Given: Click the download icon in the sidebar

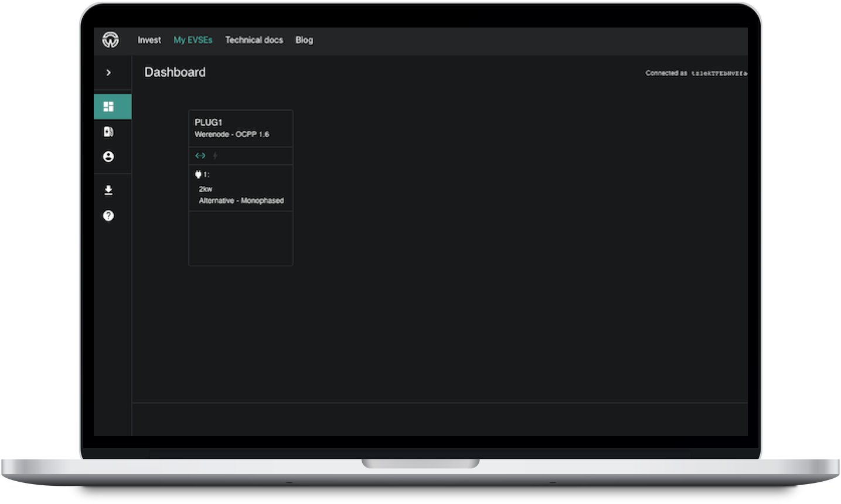Looking at the screenshot, I should [108, 190].
